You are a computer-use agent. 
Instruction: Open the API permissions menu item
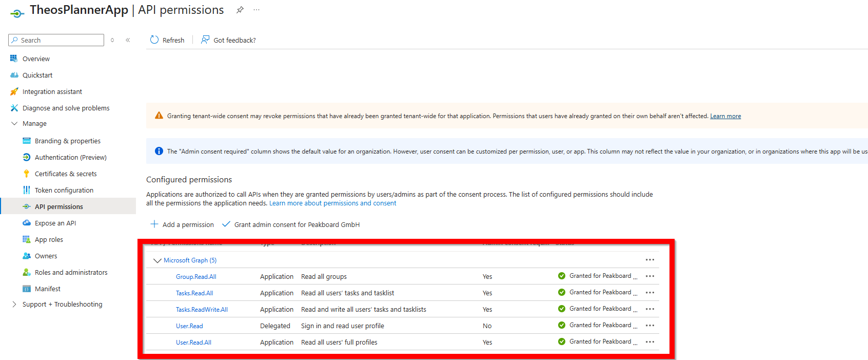pyautogui.click(x=68, y=206)
